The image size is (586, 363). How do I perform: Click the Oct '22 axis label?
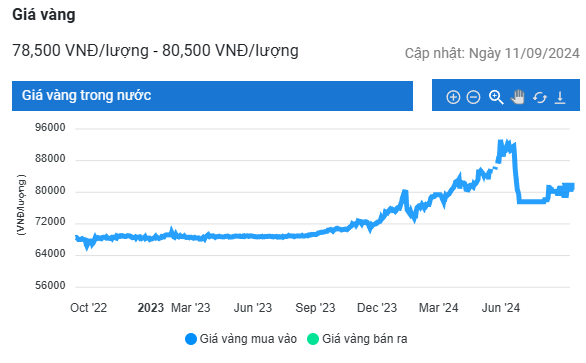pos(89,308)
